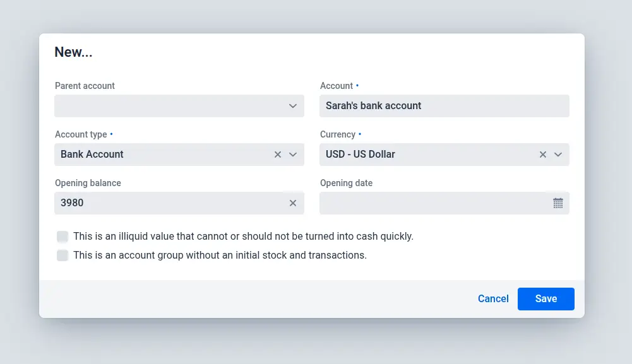Screen dimensions: 632x364
Task: Open the Currency dropdown chevron
Action: (x=557, y=155)
